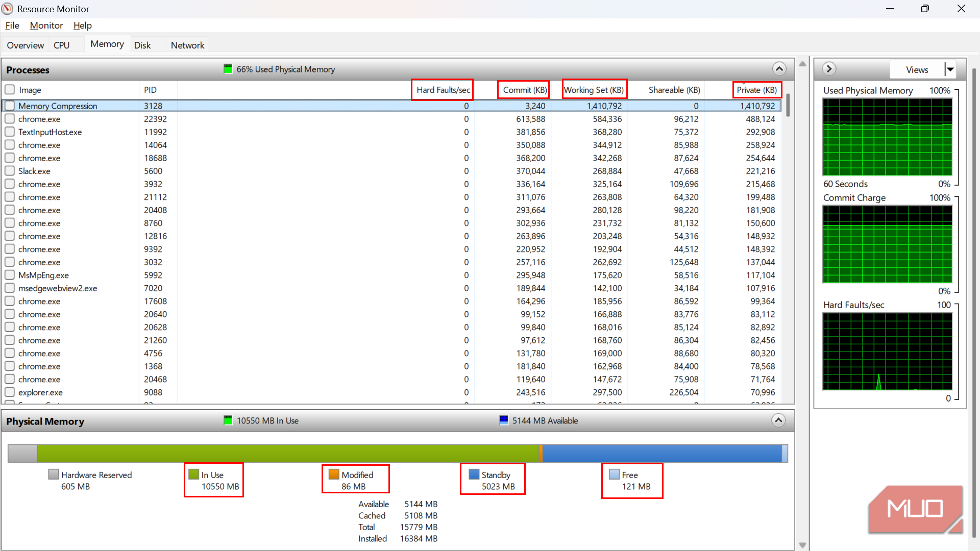Click the Installed 16384 MB value
Viewport: 980px width, 551px height.
[419, 538]
